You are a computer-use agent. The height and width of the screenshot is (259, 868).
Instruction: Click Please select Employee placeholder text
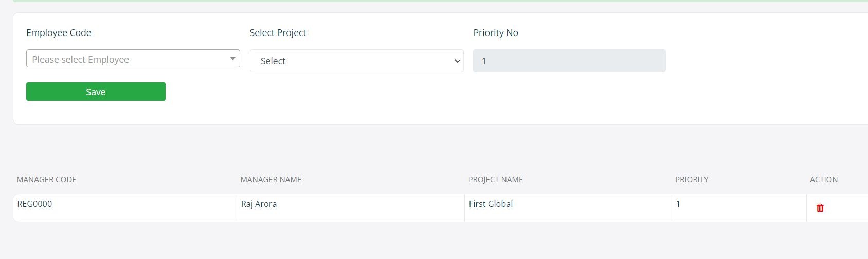pyautogui.click(x=80, y=59)
